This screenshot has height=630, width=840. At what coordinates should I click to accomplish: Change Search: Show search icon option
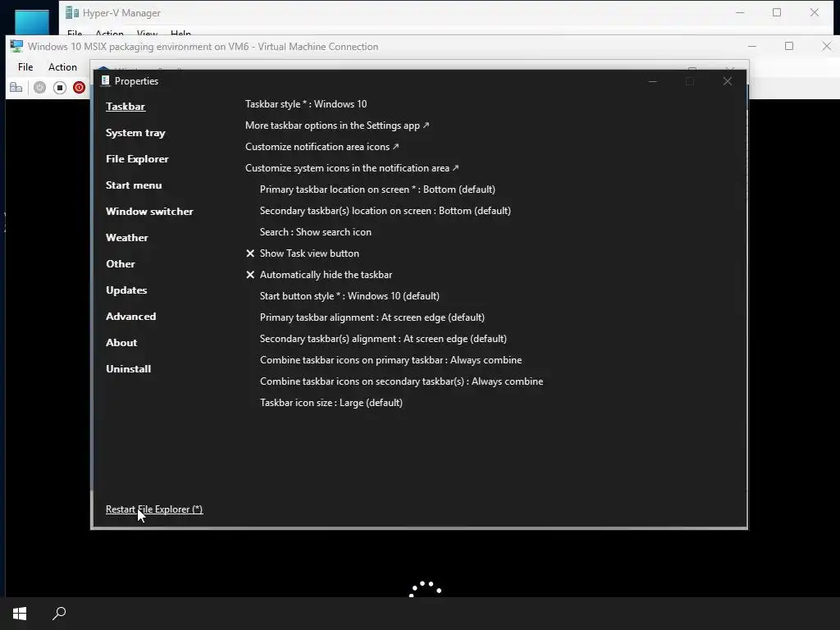pos(316,232)
